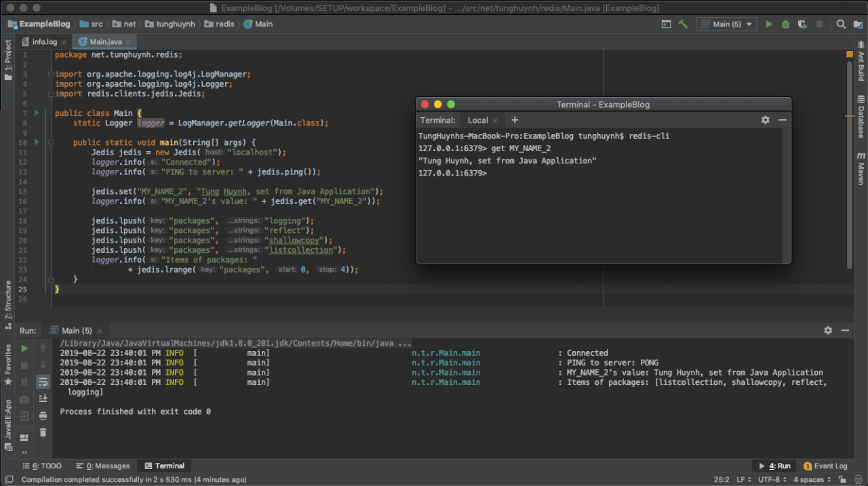Open Search Everywhere magnifier icon
This screenshot has width=868, height=486.
click(841, 24)
